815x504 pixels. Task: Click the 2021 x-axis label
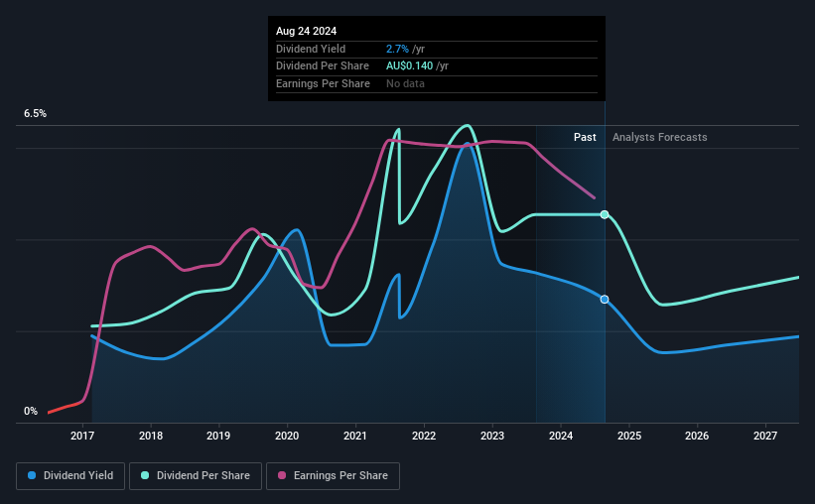tap(355, 436)
